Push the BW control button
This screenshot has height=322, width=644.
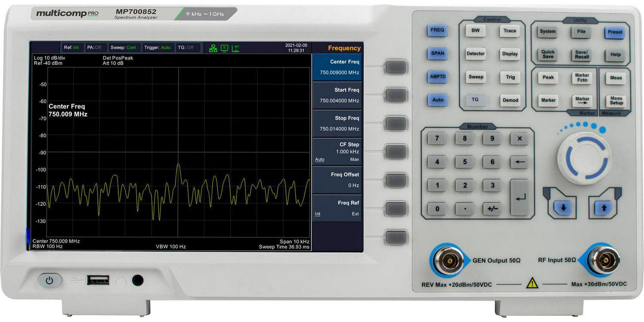pos(475,31)
